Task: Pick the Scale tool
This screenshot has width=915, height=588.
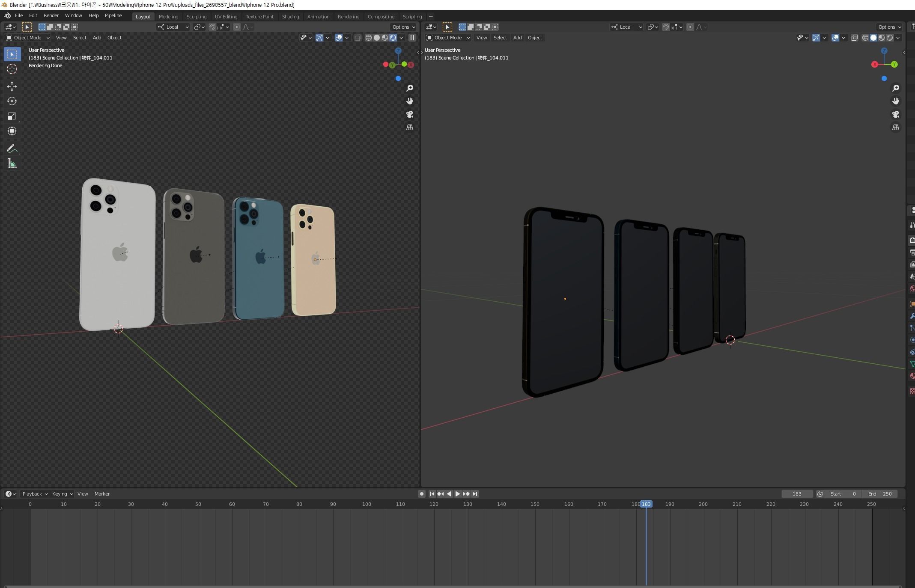Action: [x=12, y=116]
